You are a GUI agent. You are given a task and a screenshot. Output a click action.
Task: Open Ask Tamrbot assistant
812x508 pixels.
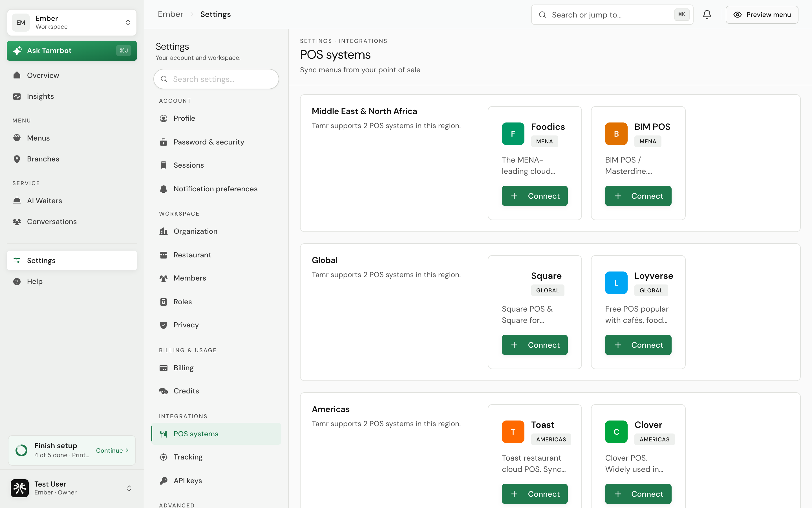tap(72, 51)
